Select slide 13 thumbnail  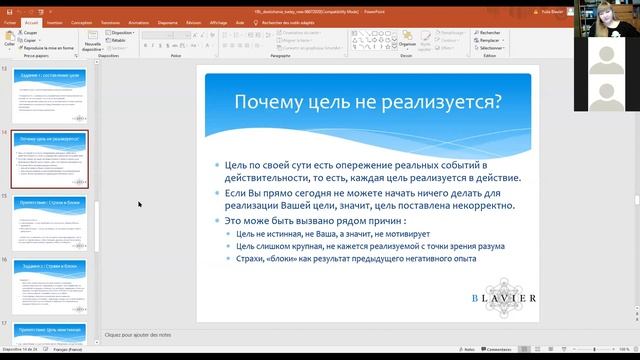click(x=50, y=96)
